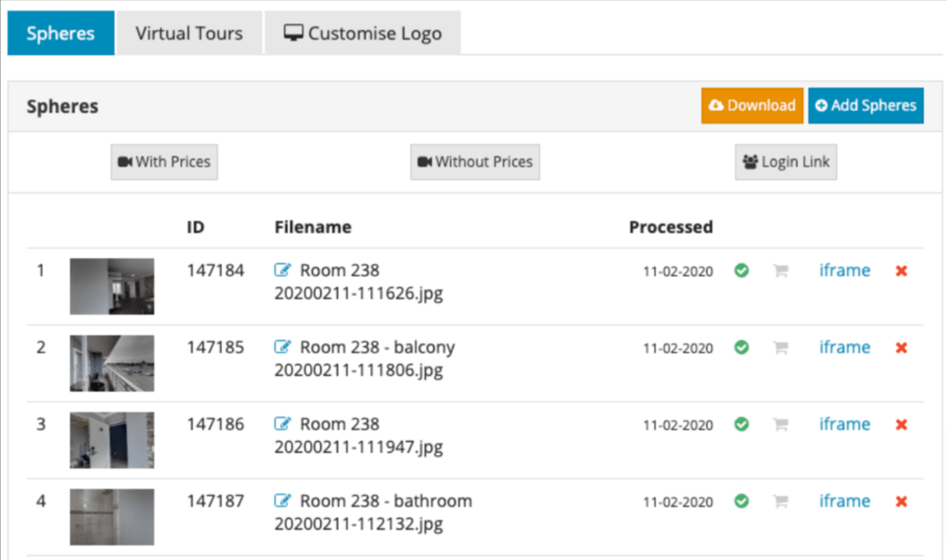
Task: Click the Download button
Action: tap(751, 105)
